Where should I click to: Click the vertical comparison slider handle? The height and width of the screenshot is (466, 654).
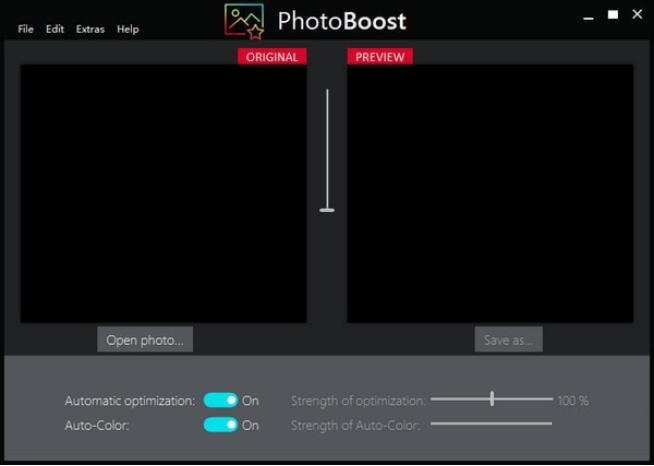[x=327, y=210]
